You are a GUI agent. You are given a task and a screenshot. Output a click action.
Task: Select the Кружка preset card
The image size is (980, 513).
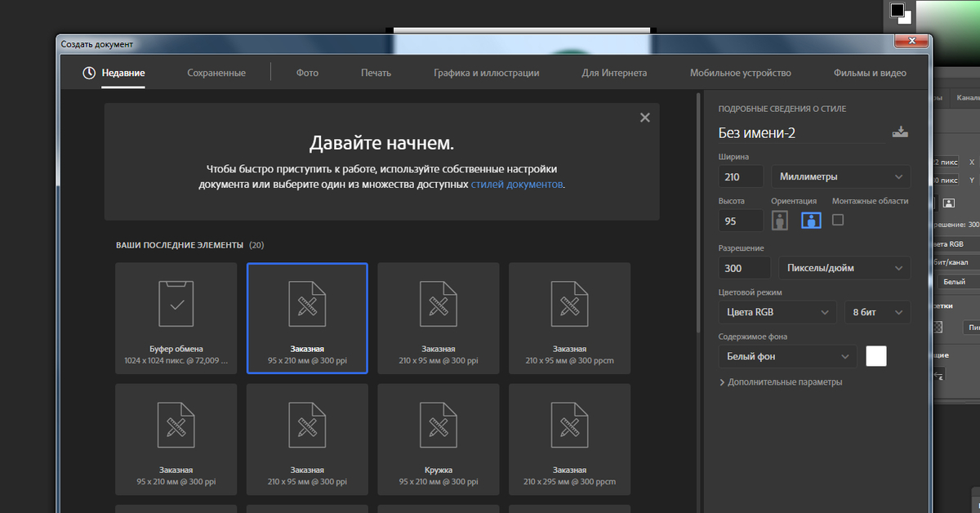click(x=439, y=439)
